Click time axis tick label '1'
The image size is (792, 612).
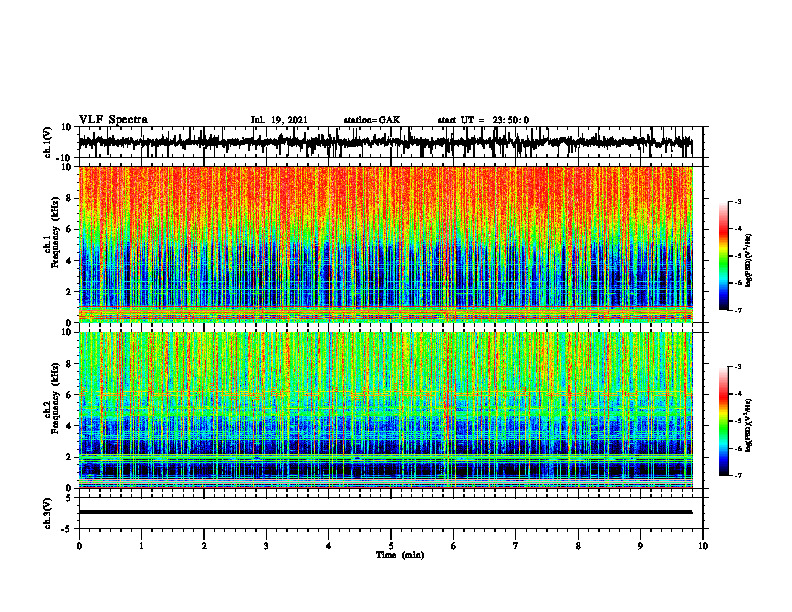tap(141, 546)
